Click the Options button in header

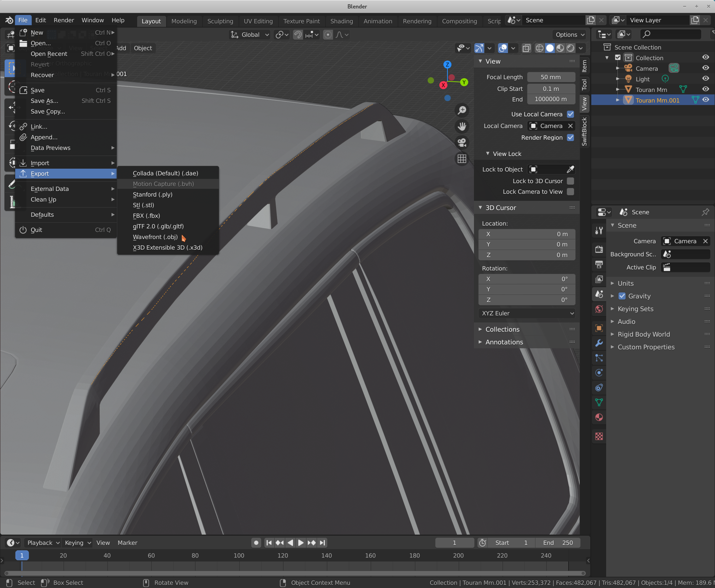click(569, 35)
